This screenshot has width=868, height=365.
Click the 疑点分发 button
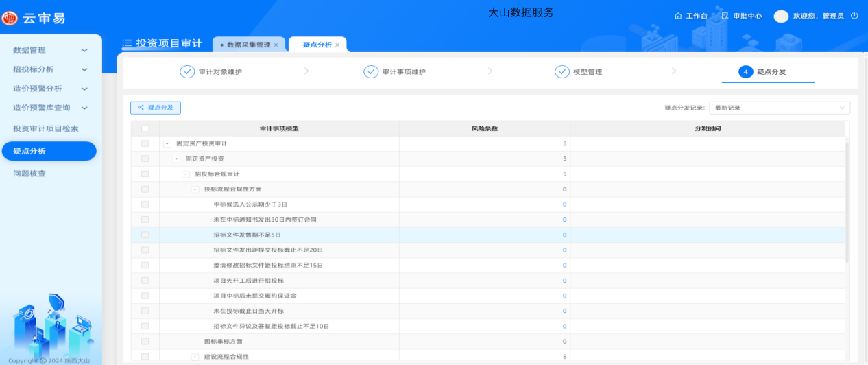(x=156, y=108)
